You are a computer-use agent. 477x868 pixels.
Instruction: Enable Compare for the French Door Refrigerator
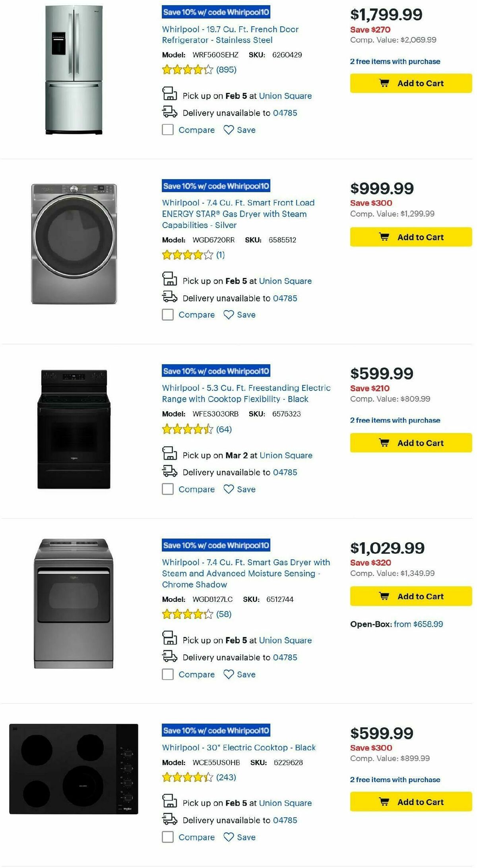(167, 130)
